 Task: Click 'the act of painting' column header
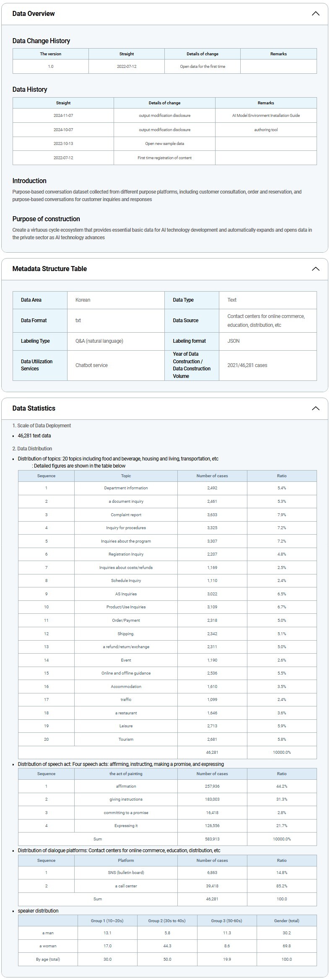click(126, 774)
